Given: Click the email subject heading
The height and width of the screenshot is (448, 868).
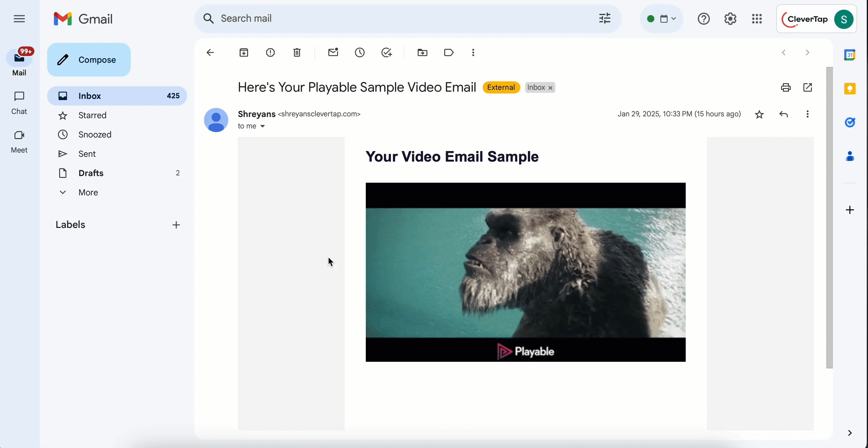Looking at the screenshot, I should [357, 87].
